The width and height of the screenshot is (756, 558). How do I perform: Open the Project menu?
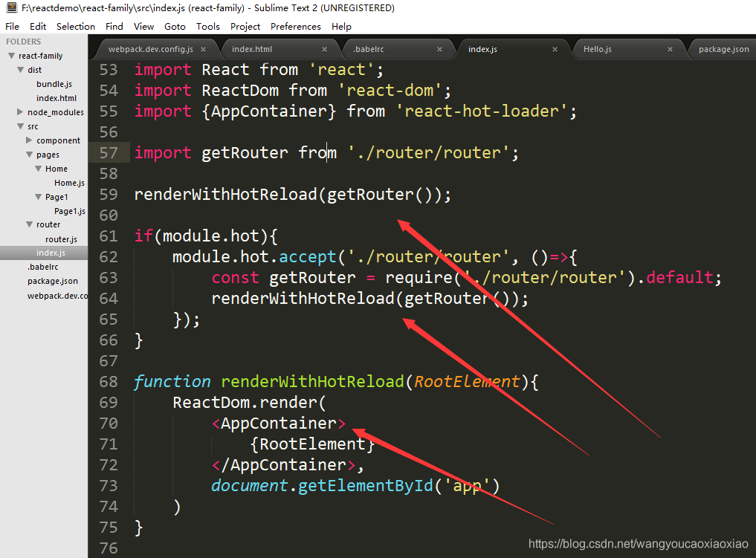click(245, 26)
